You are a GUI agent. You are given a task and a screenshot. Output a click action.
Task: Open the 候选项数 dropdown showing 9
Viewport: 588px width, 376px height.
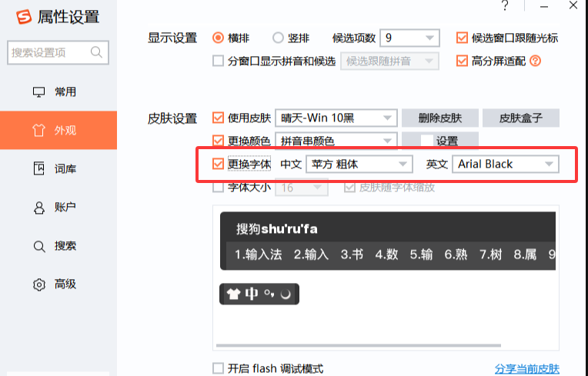pyautogui.click(x=409, y=38)
